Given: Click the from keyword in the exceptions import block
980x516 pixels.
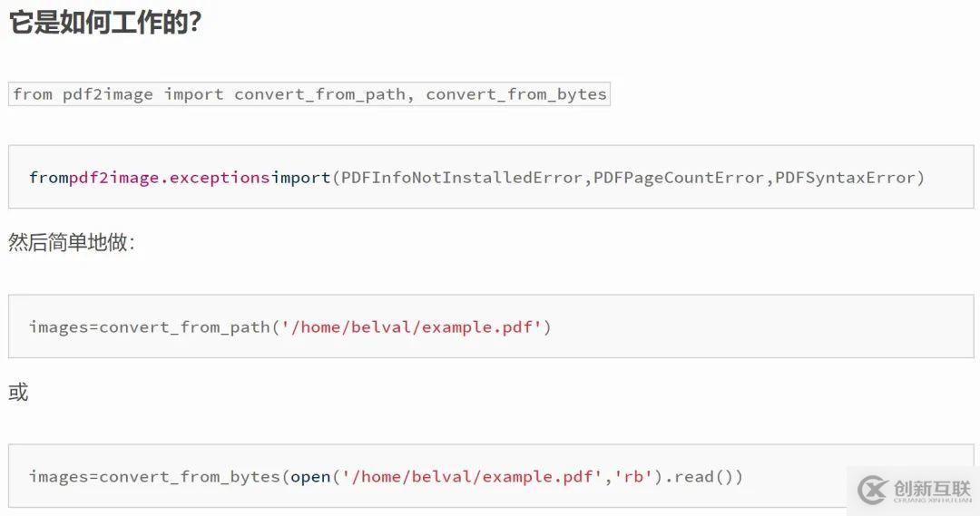Looking at the screenshot, I should [x=49, y=178].
